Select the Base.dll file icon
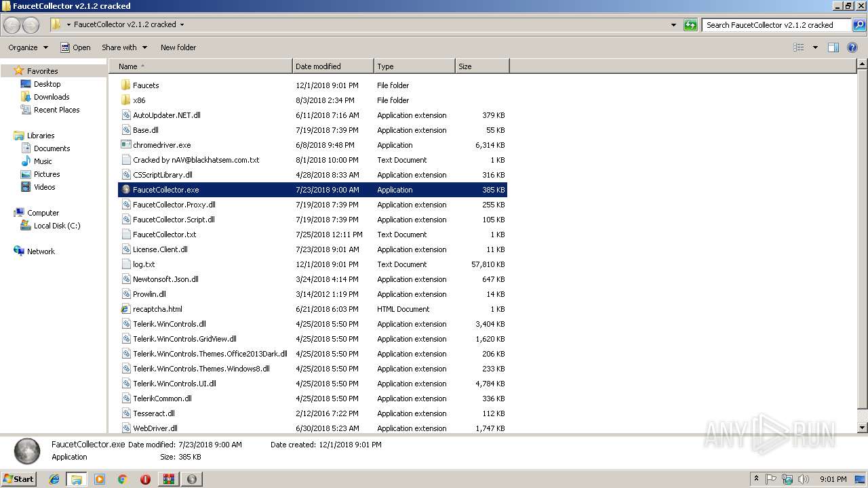 click(125, 130)
